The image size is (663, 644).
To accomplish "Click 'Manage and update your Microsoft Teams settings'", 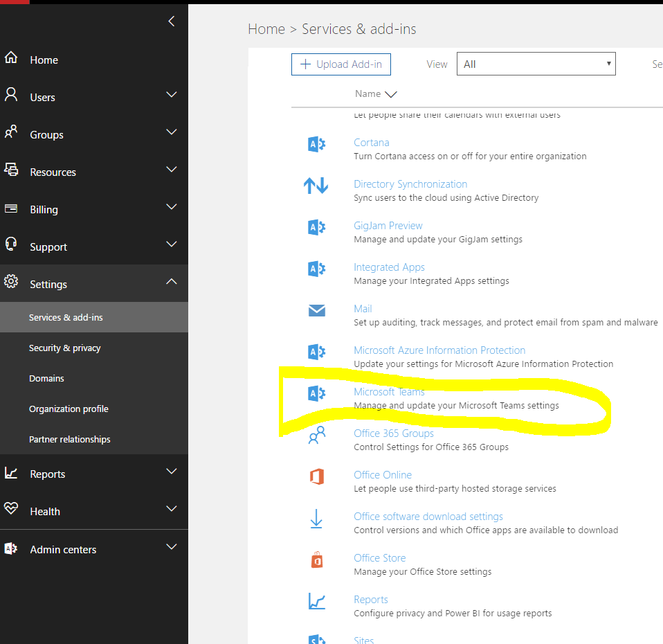I will point(456,405).
